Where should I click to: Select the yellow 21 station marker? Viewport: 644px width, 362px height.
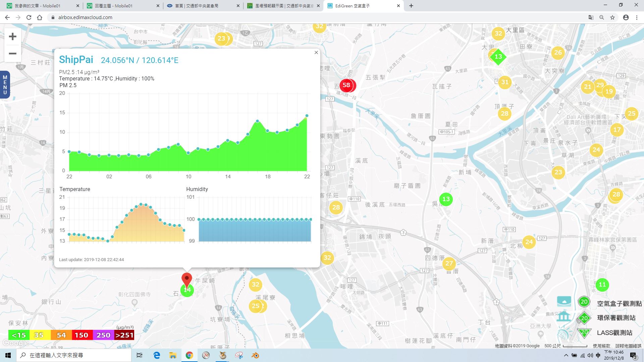[588, 87]
